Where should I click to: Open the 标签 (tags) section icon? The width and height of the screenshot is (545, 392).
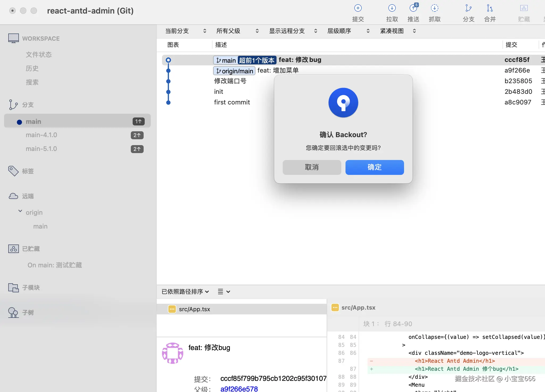pos(13,171)
